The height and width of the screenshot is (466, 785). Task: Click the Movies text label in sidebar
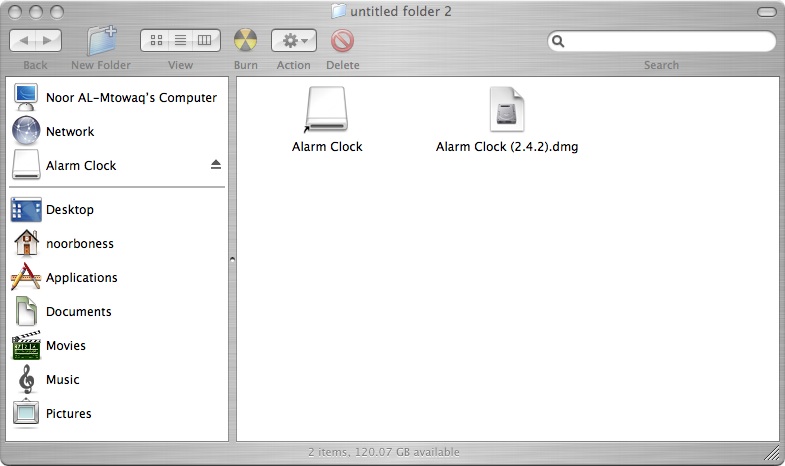tap(66, 345)
